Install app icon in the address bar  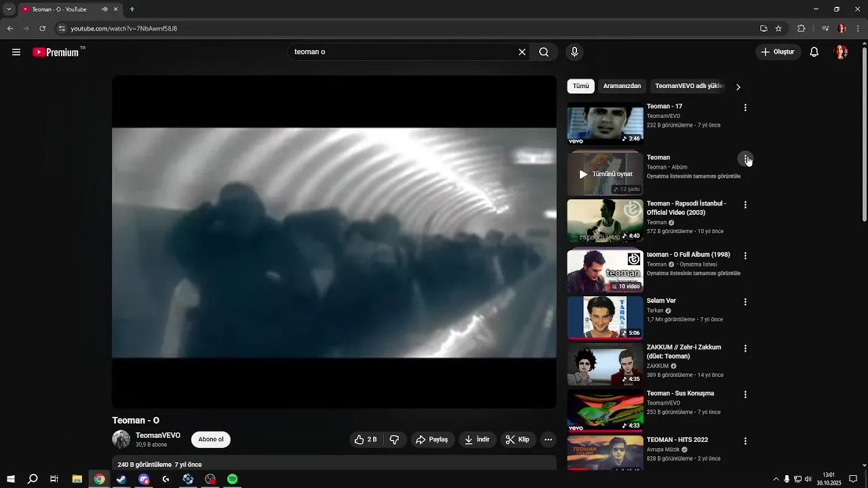(x=764, y=28)
